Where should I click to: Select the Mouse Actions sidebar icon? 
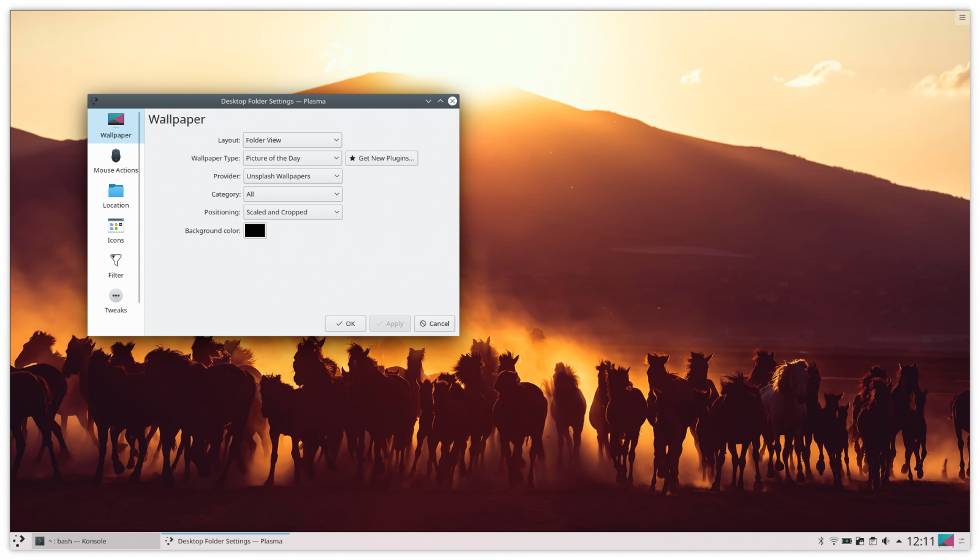tap(115, 161)
